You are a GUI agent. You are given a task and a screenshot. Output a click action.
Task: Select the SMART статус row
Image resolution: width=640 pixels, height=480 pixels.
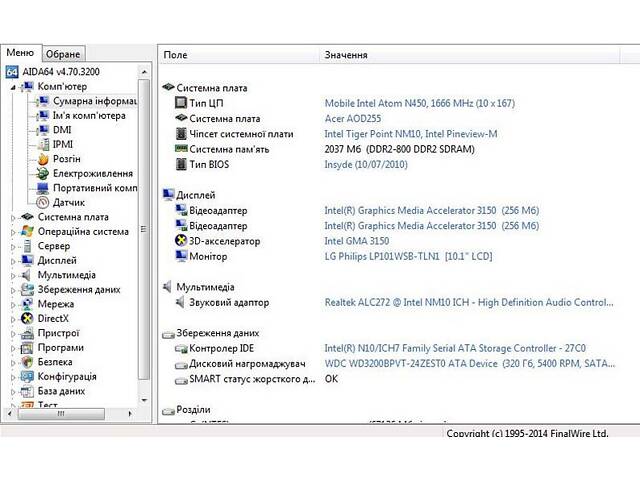pyautogui.click(x=388, y=379)
